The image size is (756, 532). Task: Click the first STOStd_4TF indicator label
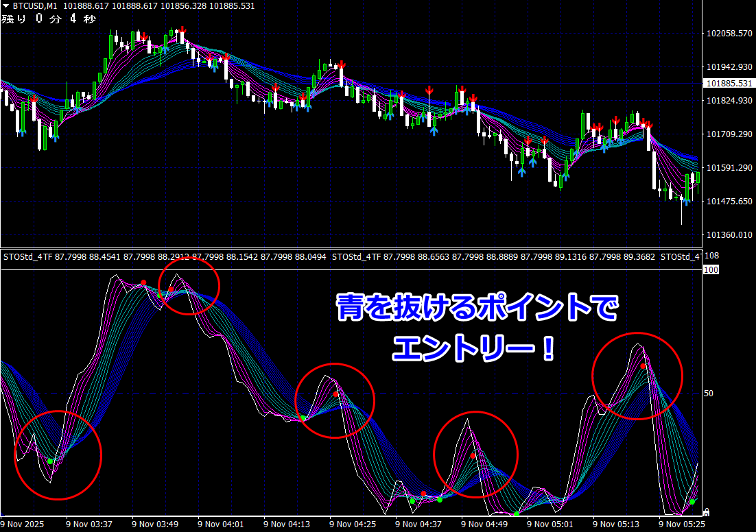(27, 258)
